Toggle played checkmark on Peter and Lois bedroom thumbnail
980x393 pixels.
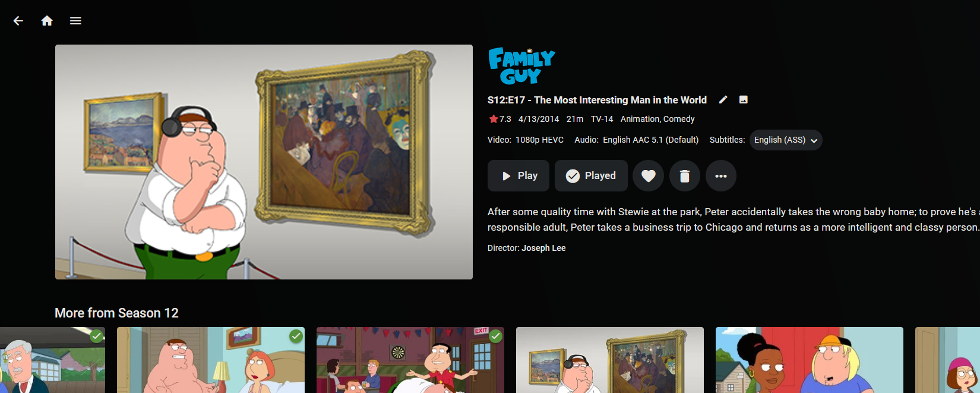(296, 337)
